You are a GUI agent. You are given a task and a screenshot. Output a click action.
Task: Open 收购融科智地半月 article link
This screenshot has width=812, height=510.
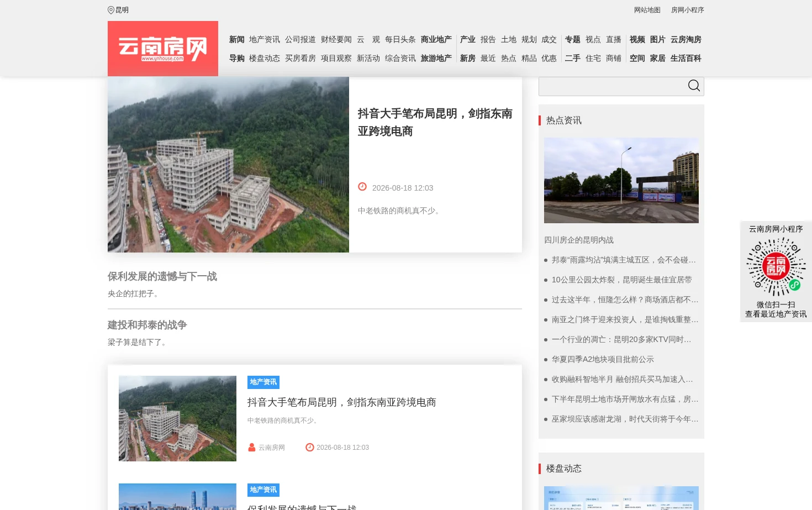point(623,379)
